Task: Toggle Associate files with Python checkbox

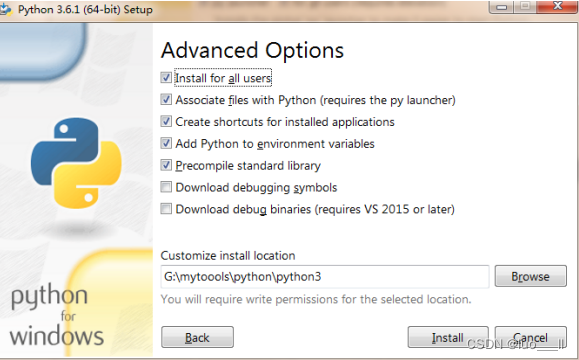Action: [x=166, y=99]
